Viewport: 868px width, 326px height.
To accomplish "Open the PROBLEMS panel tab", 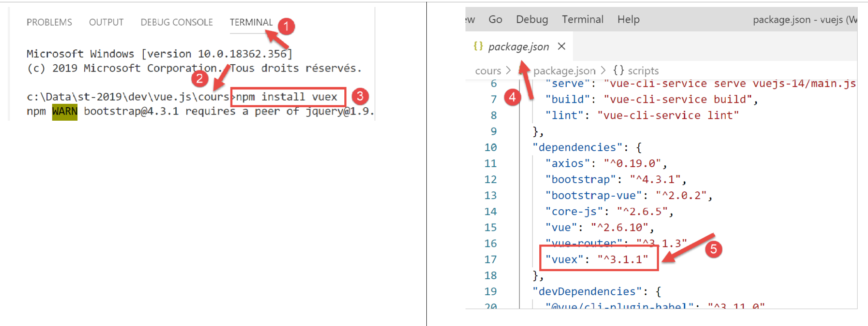I will click(x=49, y=22).
